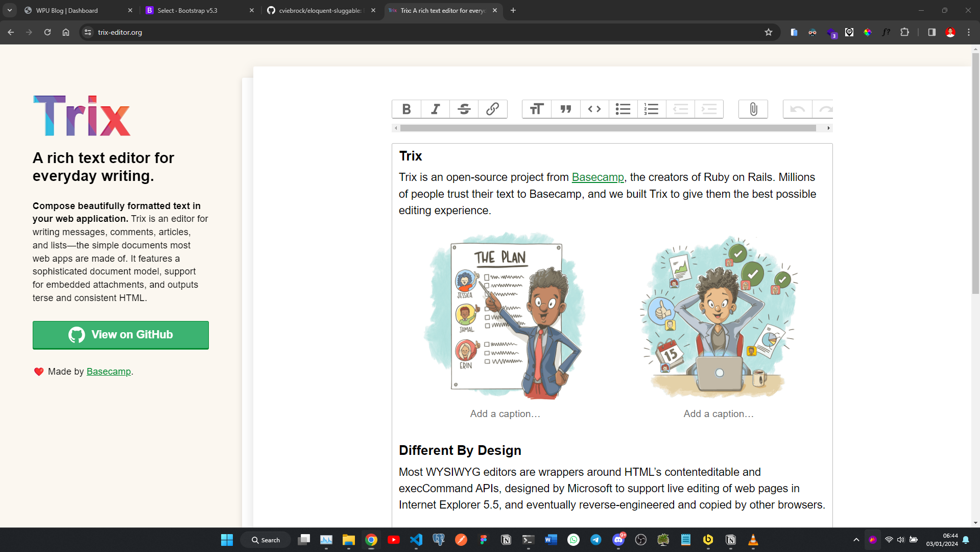
Task: Toggle code block formatting
Action: [x=594, y=109]
